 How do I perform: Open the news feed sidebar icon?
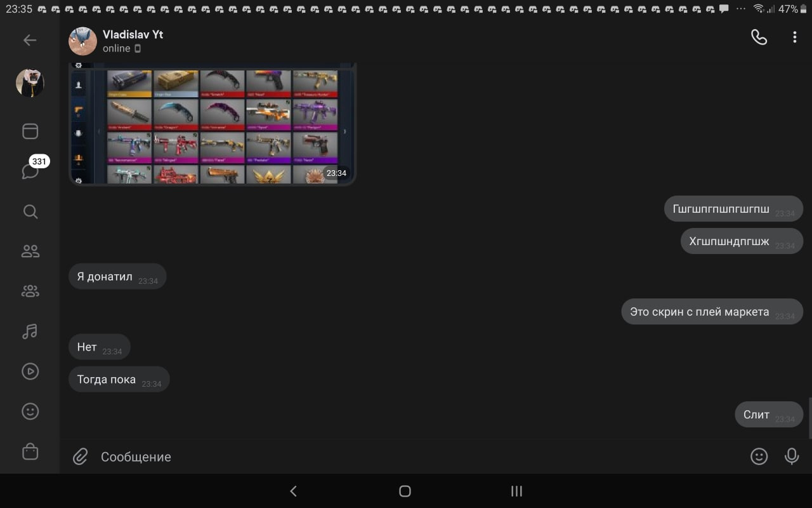(x=30, y=131)
